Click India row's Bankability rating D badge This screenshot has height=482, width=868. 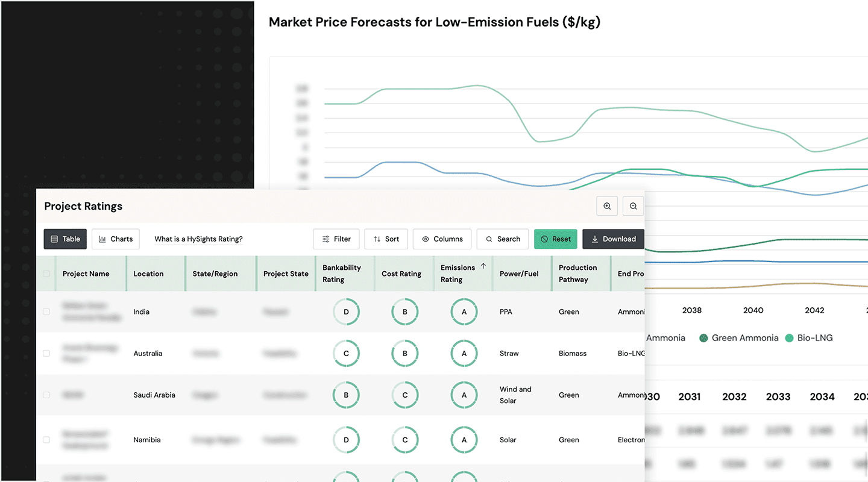click(346, 312)
